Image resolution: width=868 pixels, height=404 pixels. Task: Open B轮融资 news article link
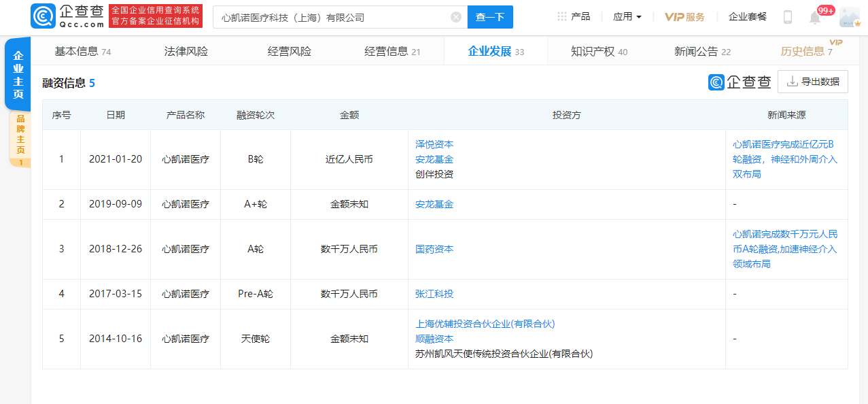tap(785, 159)
